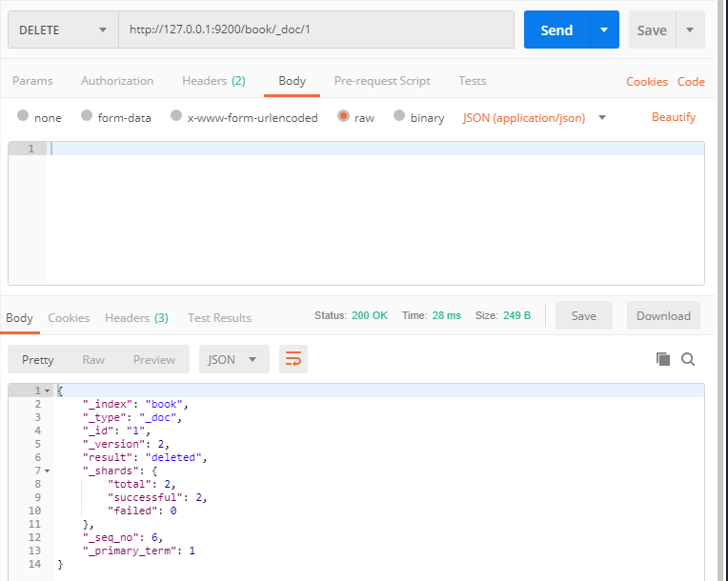Open the Code snippet link
This screenshot has width=728, height=581.
click(691, 82)
